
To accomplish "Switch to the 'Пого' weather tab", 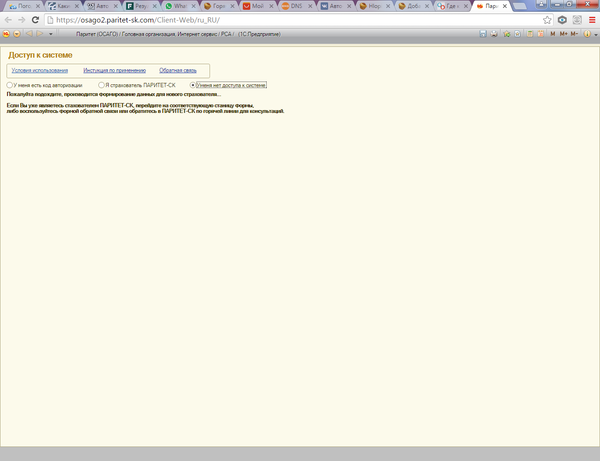I will tap(24, 6).
